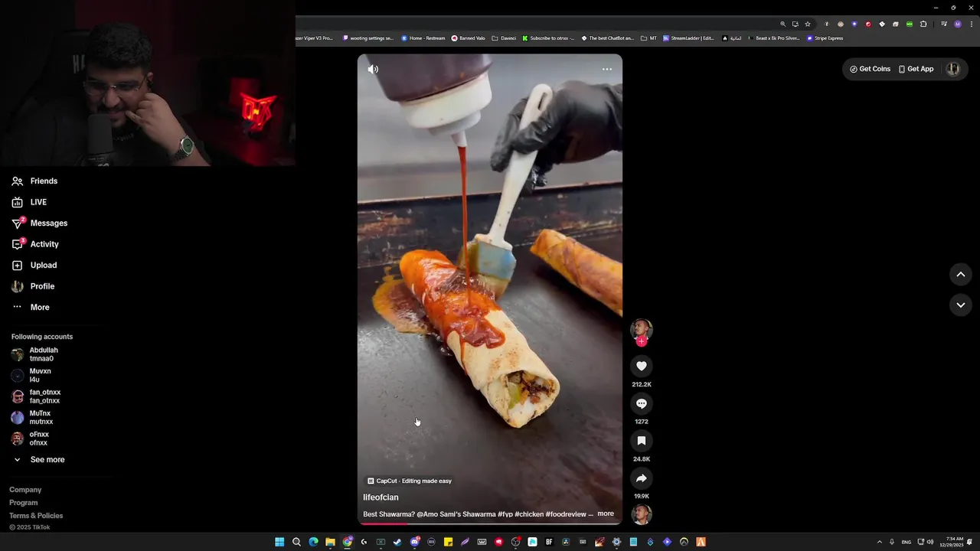Bookmark the video with save icon

642,441
